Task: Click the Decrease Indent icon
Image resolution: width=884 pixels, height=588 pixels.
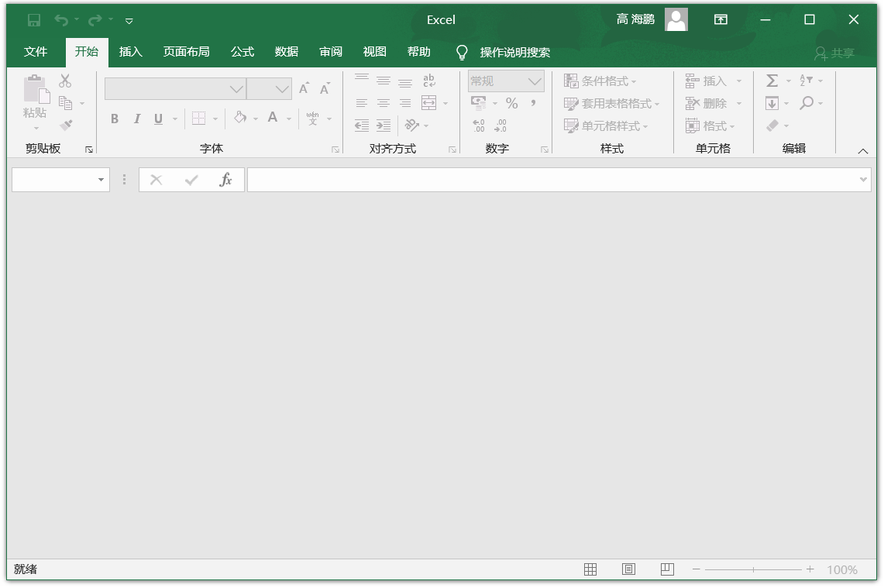Action: pos(361,126)
